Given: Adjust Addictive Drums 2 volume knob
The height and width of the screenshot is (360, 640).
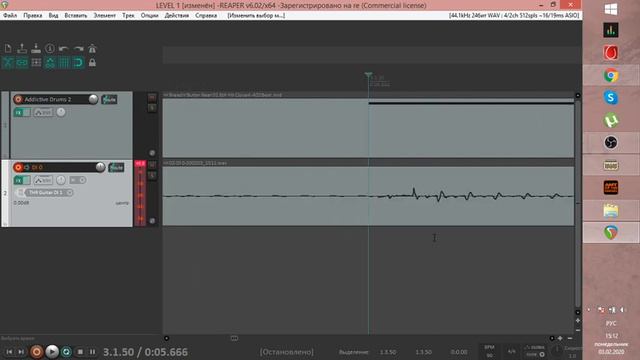Looking at the screenshot, I should (93, 99).
